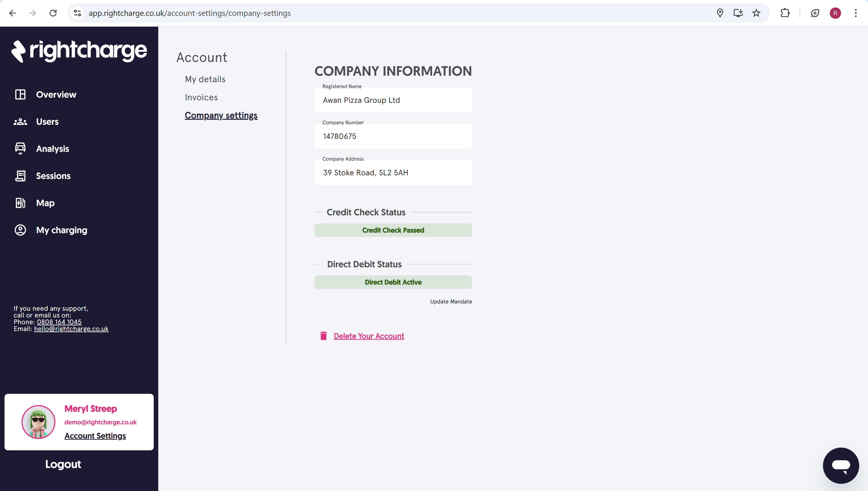Click Meryl Streep's avatar image
The height and width of the screenshot is (491, 868).
click(x=38, y=422)
